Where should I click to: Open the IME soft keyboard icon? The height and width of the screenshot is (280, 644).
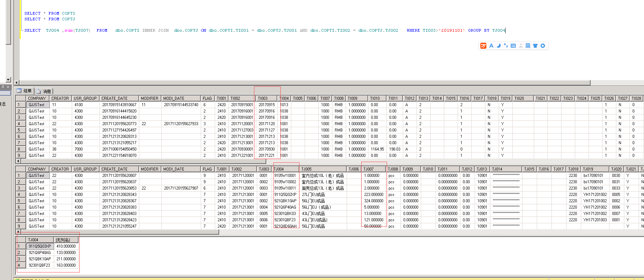513,46
